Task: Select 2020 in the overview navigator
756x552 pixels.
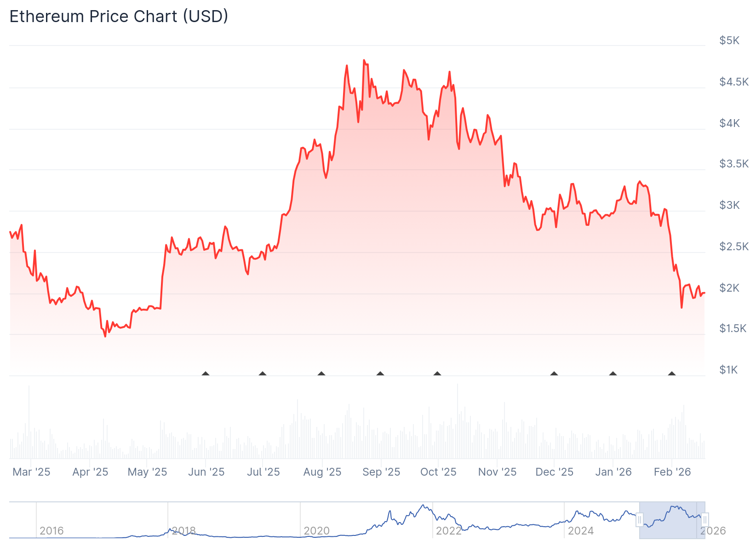Action: (x=316, y=531)
